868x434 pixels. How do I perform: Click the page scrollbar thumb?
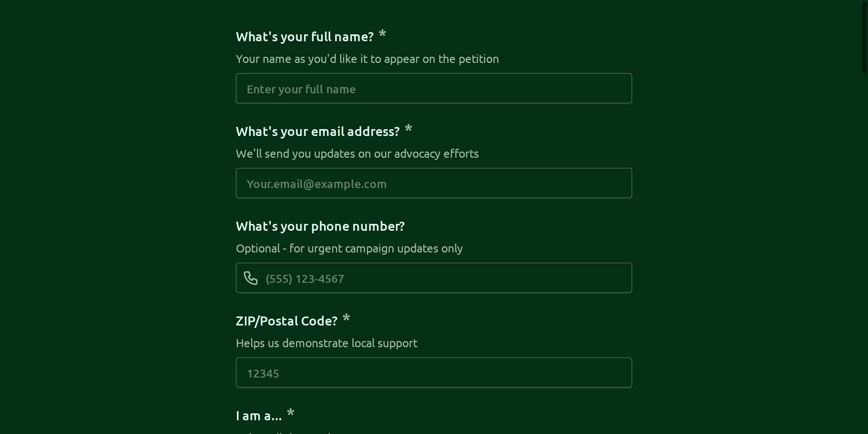tap(864, 36)
